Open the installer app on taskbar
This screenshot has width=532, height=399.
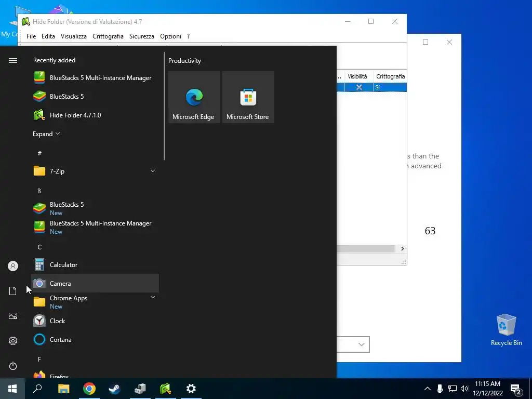coord(140,389)
